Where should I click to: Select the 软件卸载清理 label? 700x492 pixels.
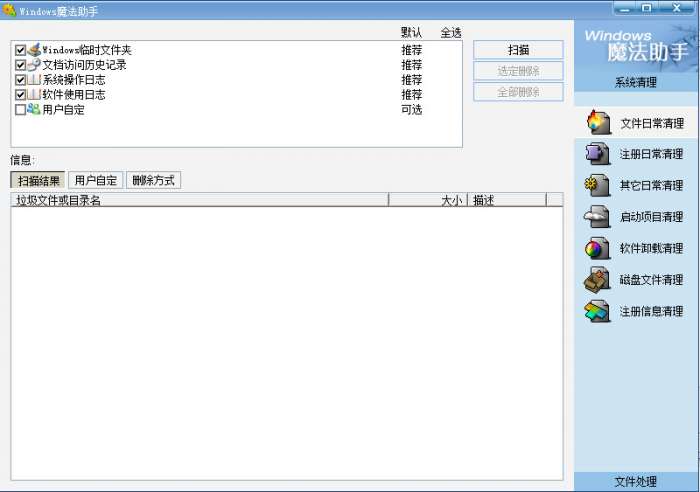click(x=651, y=248)
